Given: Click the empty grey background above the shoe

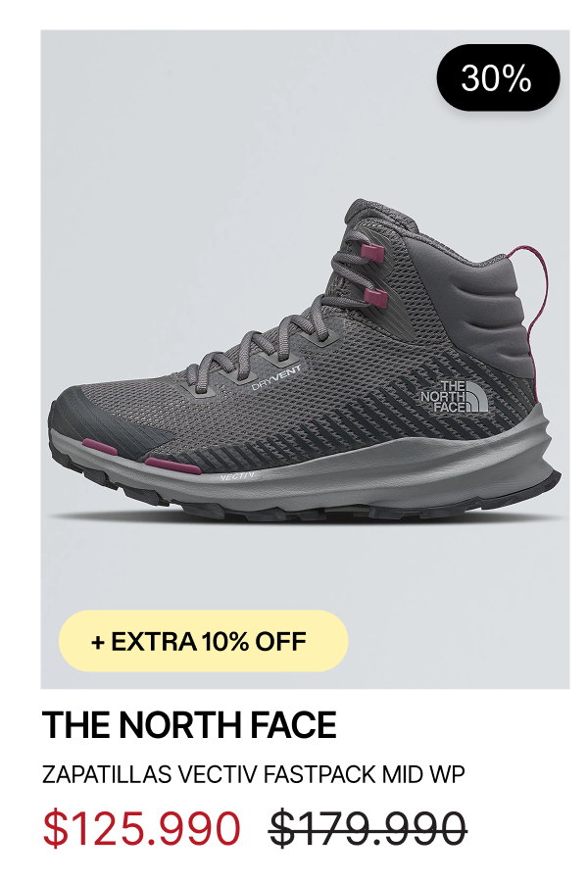Looking at the screenshot, I should pyautogui.click(x=225, y=113).
